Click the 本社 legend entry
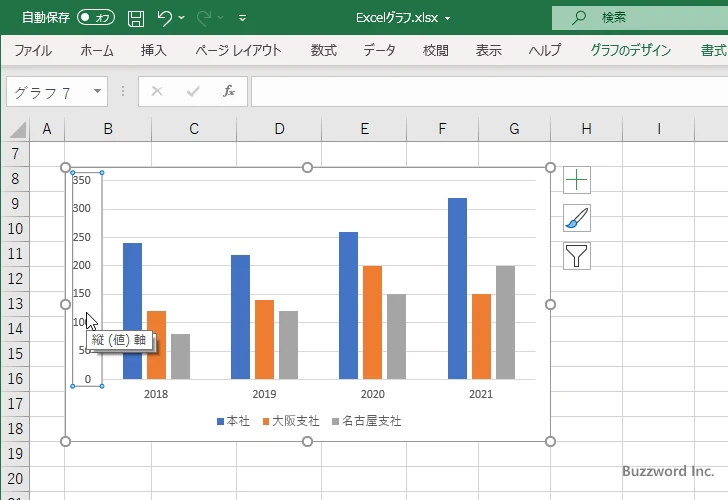This screenshot has width=728, height=500. (x=234, y=421)
